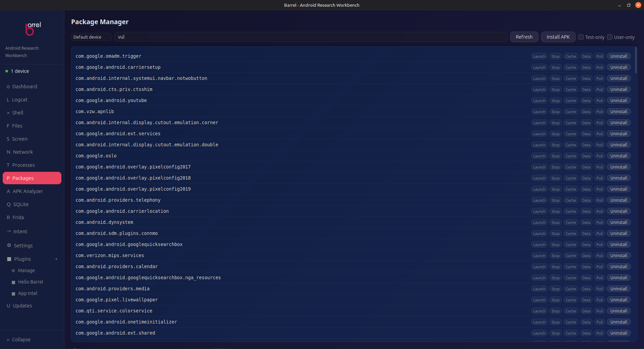Open Network in sidebar
Viewport: 644px width, 349px height.
(x=32, y=152)
